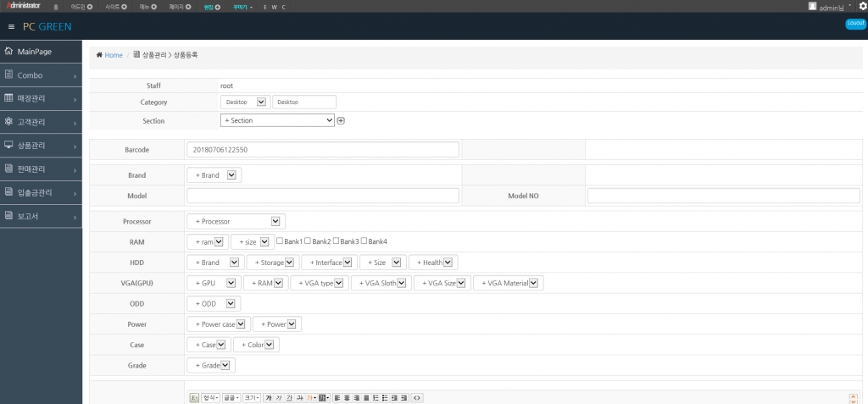The height and width of the screenshot is (404, 868).
Task: Check the Bank2 checkbox
Action: click(308, 241)
